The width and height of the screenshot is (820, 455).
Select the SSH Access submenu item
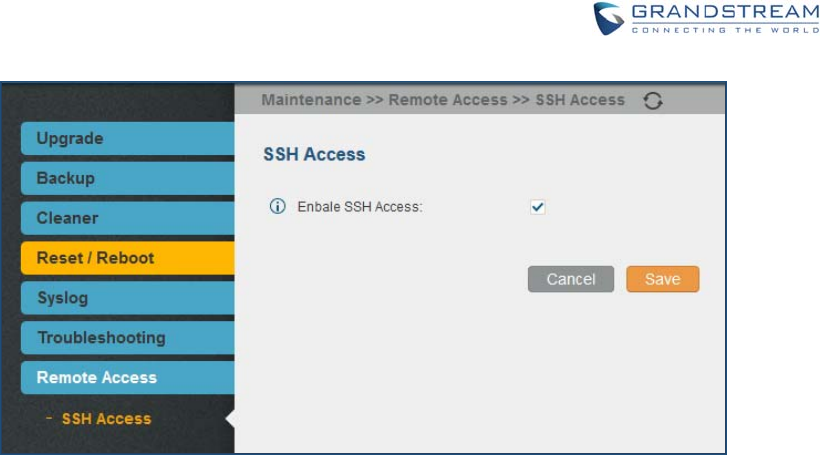click(x=106, y=418)
